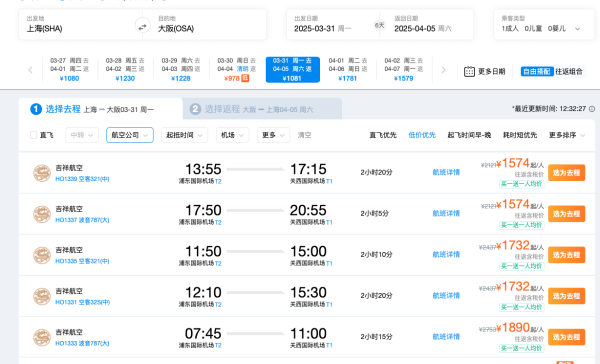Select the 03-29 date tab ¥1228
The height and width of the screenshot is (364, 600).
[181, 69]
